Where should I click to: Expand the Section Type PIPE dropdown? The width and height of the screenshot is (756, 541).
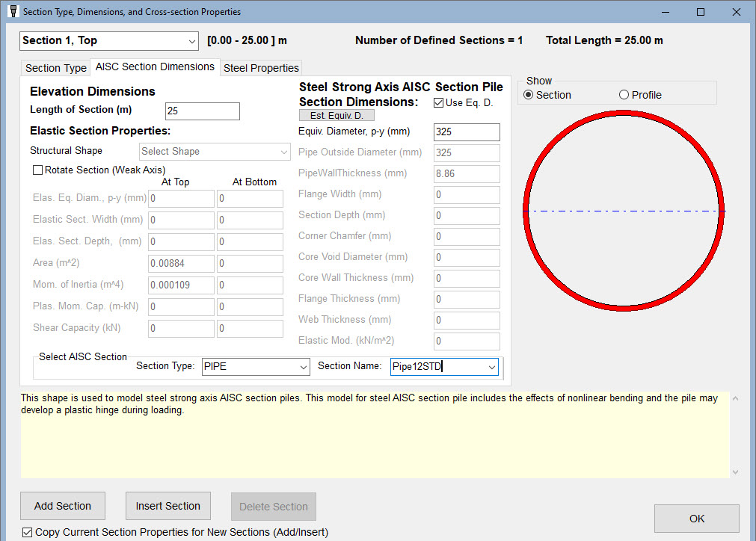(256, 367)
